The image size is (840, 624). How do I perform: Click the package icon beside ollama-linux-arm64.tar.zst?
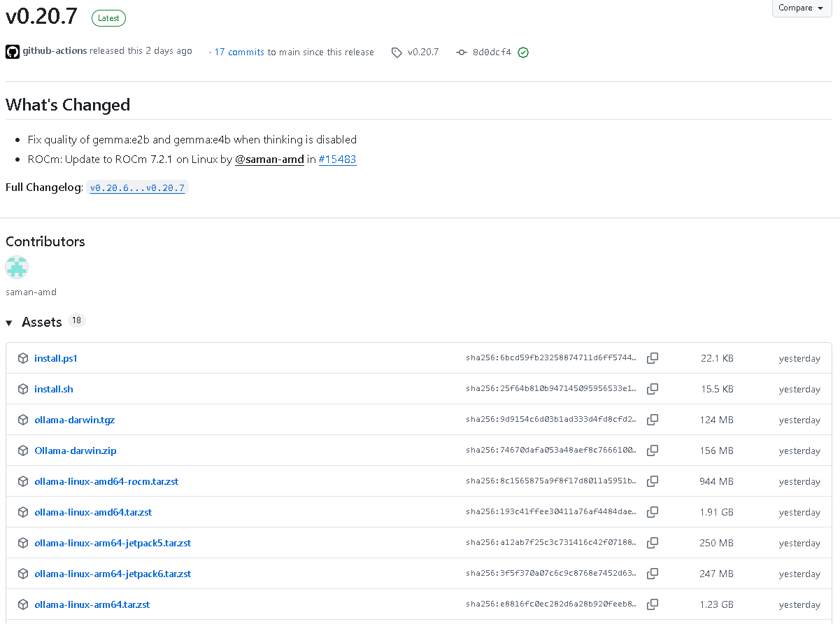coord(23,604)
